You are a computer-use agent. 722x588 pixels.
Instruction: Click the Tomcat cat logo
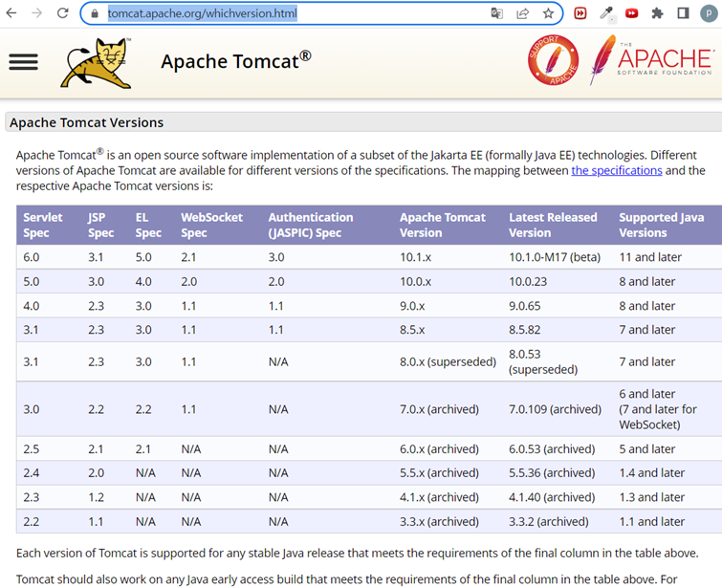(x=97, y=63)
